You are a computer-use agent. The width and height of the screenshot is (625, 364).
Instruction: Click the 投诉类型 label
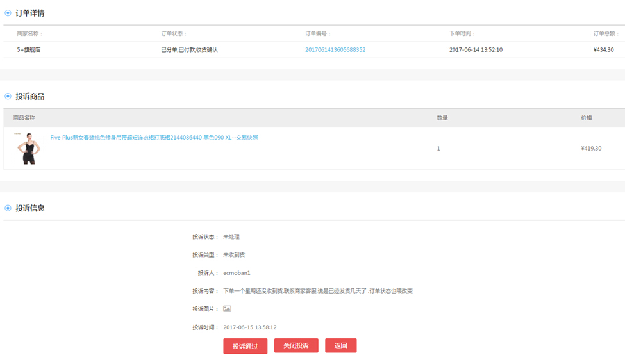tap(205, 254)
